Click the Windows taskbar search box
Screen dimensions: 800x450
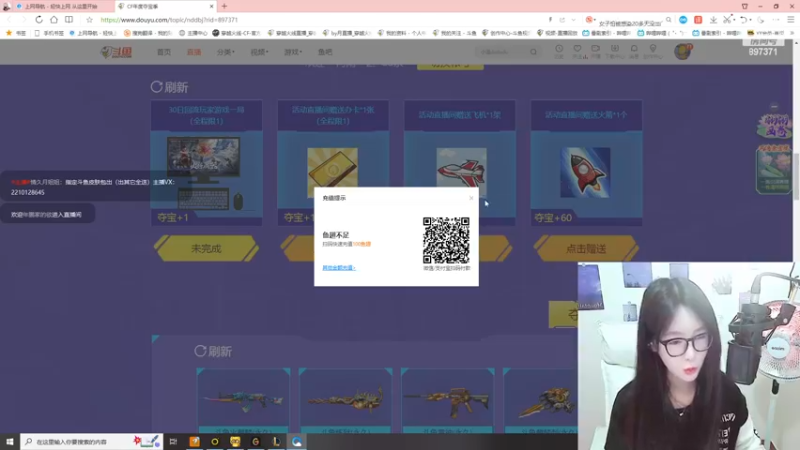coord(92,441)
